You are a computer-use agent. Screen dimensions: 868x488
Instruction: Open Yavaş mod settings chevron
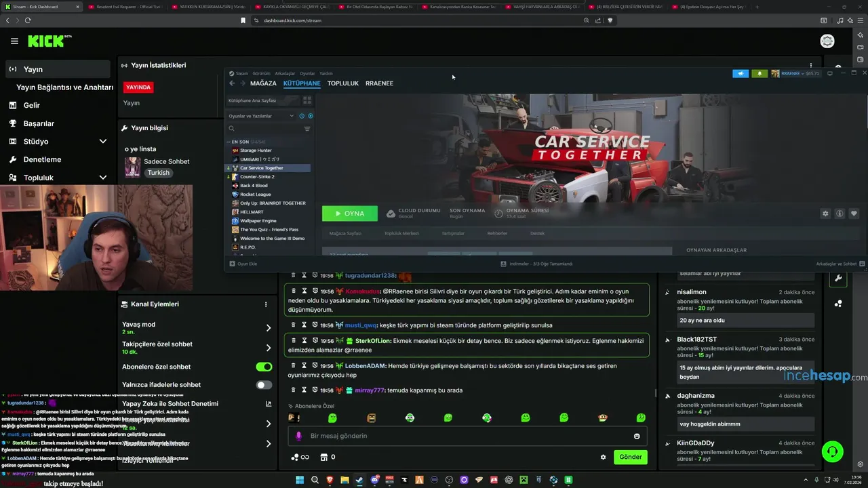point(269,327)
